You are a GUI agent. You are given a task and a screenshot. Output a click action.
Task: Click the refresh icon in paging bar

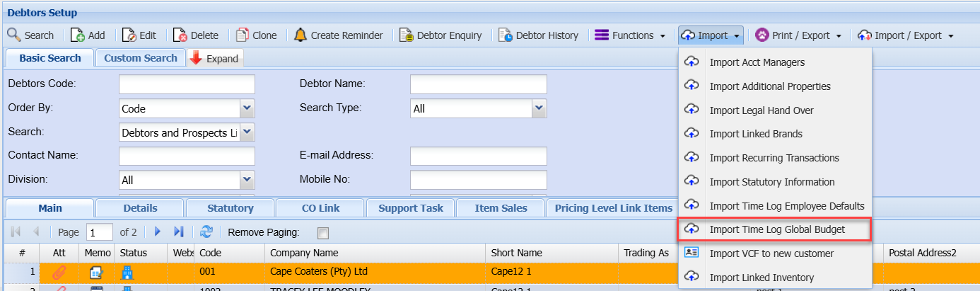pos(206,232)
